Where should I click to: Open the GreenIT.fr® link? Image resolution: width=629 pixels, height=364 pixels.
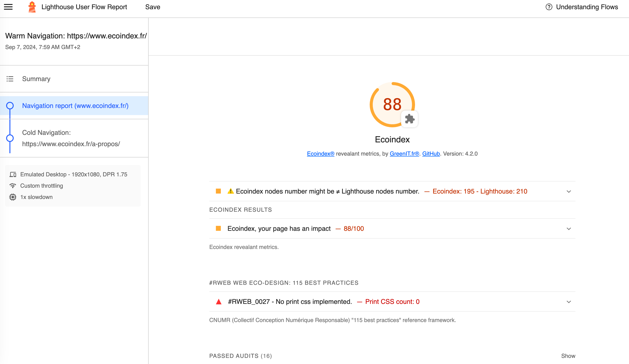click(x=404, y=154)
